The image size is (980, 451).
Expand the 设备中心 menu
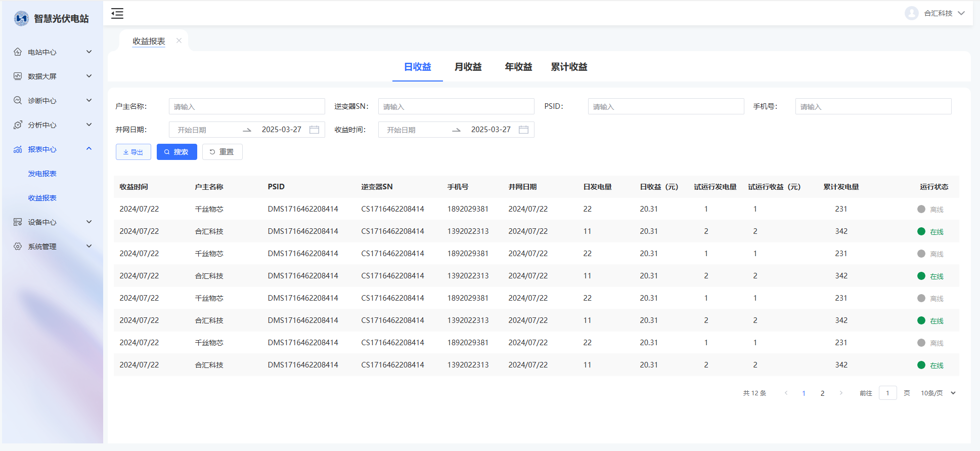(x=89, y=222)
